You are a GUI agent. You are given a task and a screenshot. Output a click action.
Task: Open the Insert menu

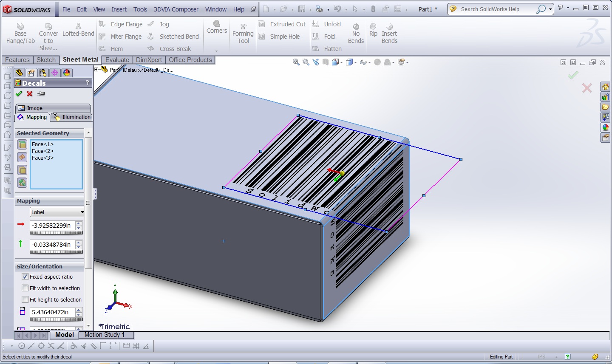click(119, 9)
